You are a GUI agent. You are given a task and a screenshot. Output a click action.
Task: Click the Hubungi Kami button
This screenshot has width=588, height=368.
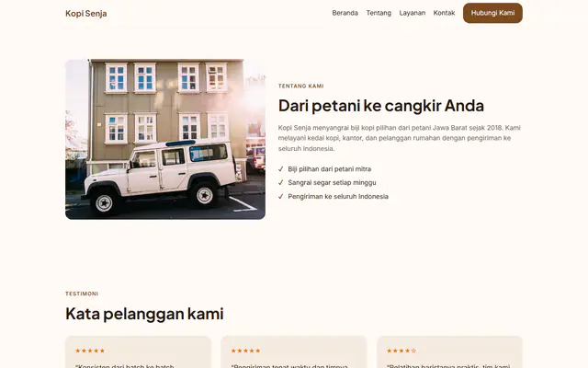coord(492,13)
